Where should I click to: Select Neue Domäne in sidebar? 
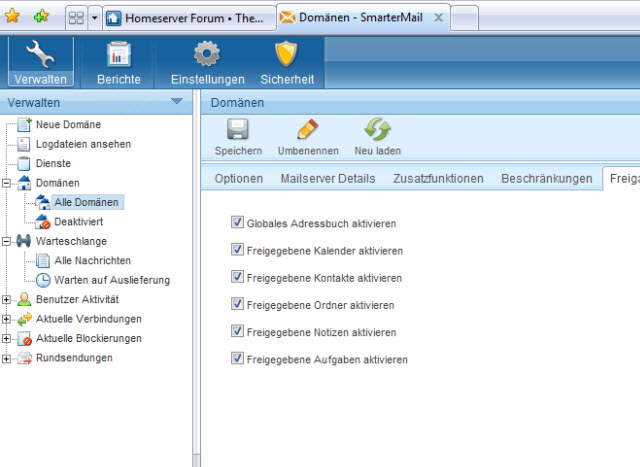[x=68, y=125]
